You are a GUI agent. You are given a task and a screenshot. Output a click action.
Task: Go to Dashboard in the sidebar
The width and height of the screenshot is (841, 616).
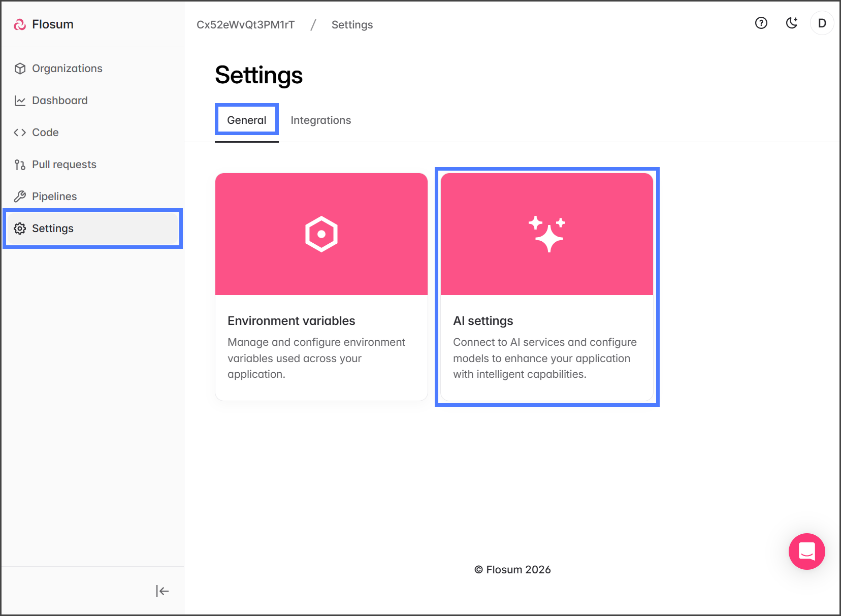tap(59, 101)
